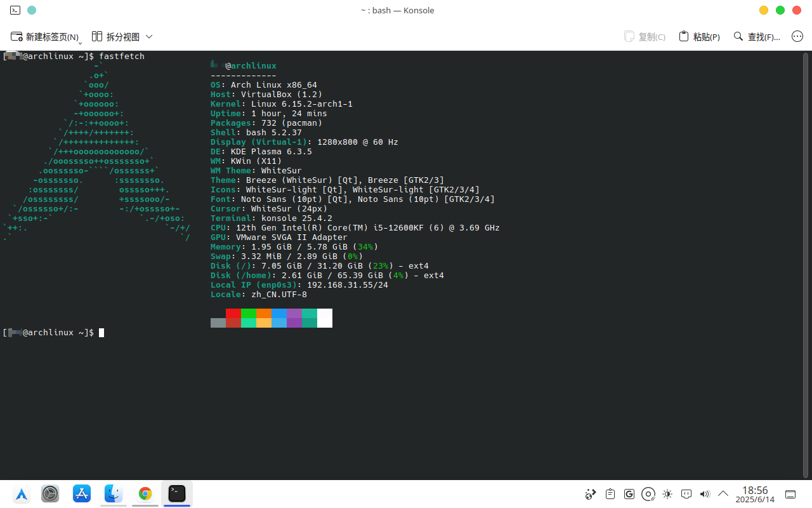The image size is (812, 508).
Task: Open the brightness tray icon
Action: pyautogui.click(x=667, y=494)
